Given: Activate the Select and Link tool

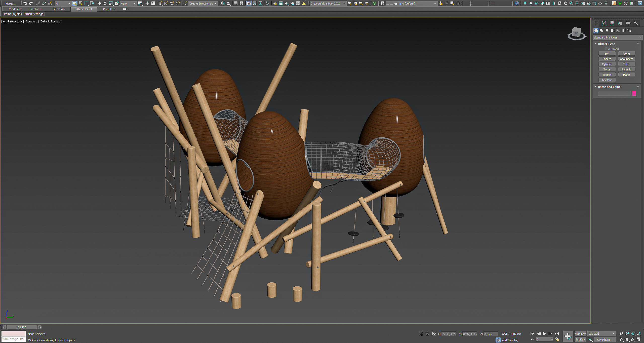Looking at the screenshot, I should [x=38, y=3].
